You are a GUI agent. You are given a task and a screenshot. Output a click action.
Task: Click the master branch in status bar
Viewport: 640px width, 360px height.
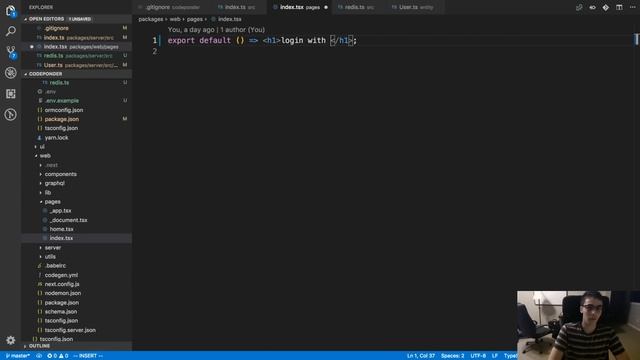18,356
